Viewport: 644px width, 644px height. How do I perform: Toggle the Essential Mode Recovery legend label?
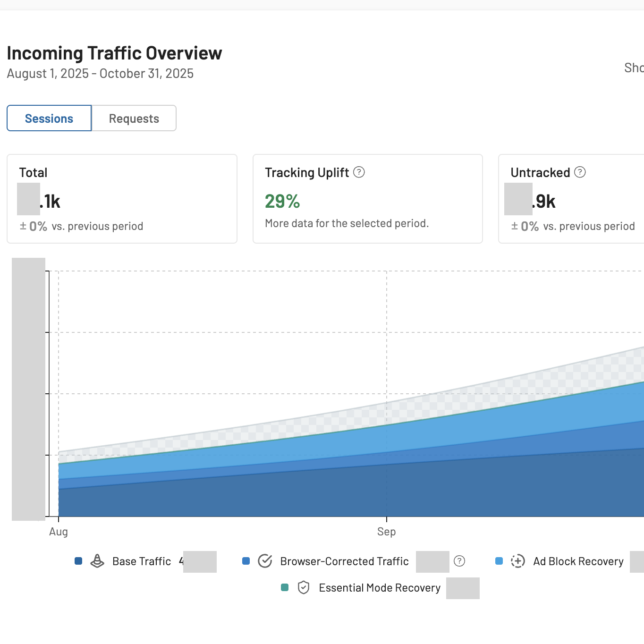coord(380,588)
